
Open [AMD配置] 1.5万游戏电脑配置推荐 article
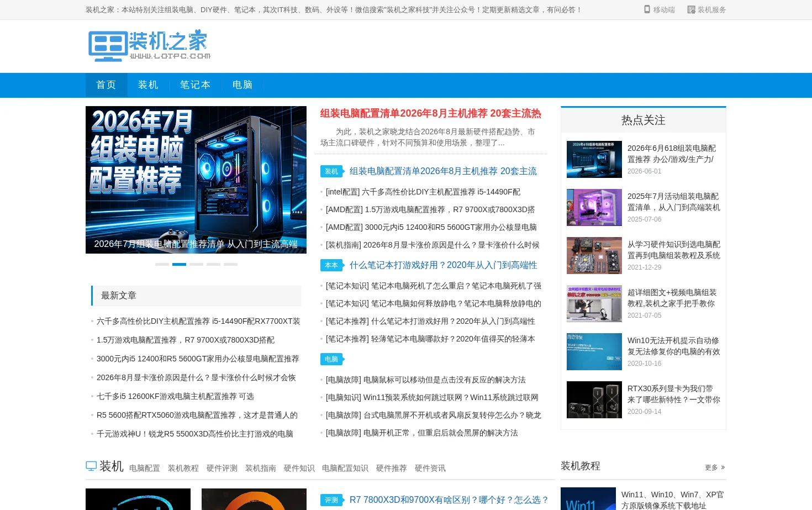pos(430,209)
